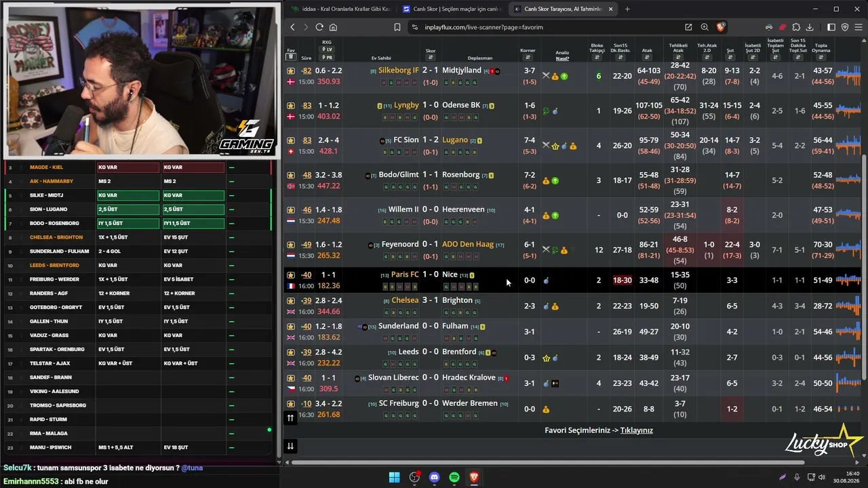Image resolution: width=868 pixels, height=488 pixels.
Task: Open a new browser tab
Action: pos(627,9)
